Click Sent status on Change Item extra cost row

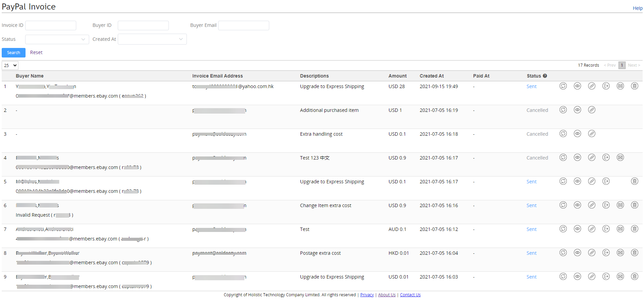(x=531, y=205)
